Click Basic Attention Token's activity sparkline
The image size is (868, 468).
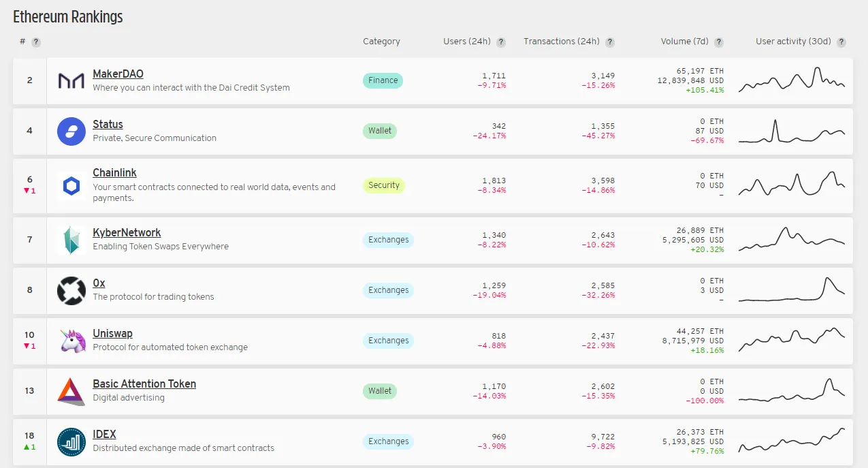tap(792, 390)
